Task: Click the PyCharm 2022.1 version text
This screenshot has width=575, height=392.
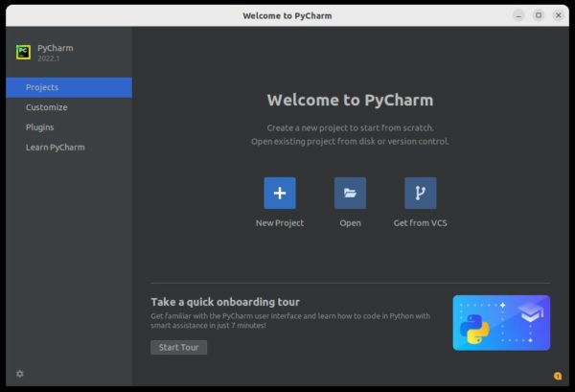Action: tap(49, 58)
